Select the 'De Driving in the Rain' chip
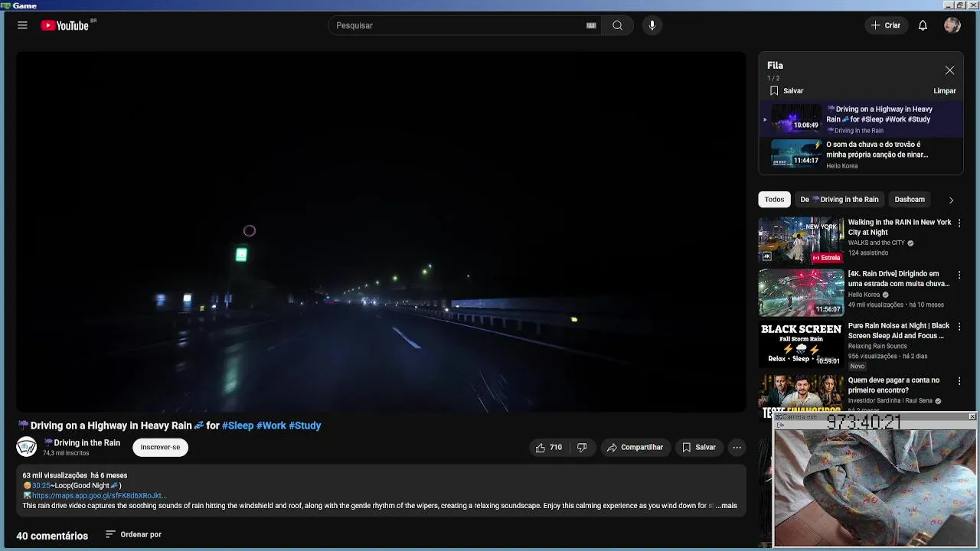 [839, 199]
